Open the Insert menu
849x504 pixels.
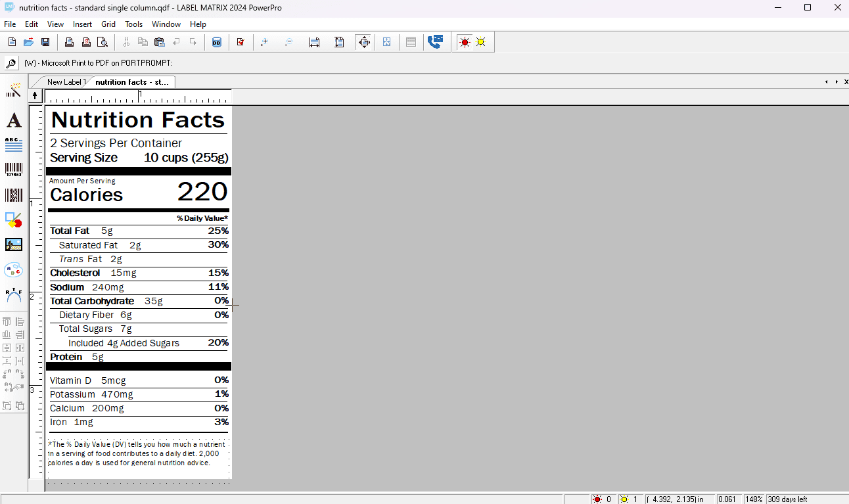tap(82, 24)
